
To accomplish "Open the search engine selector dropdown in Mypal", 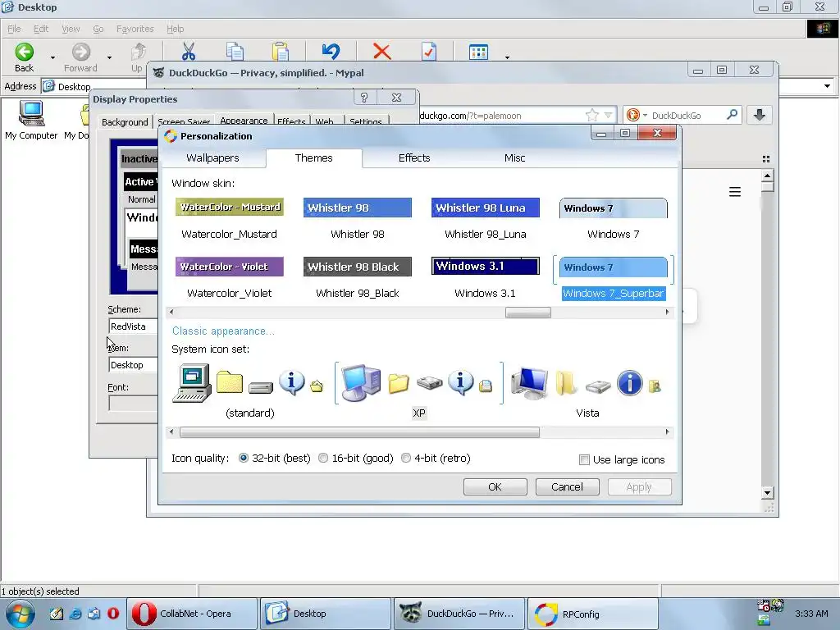I will [645, 115].
